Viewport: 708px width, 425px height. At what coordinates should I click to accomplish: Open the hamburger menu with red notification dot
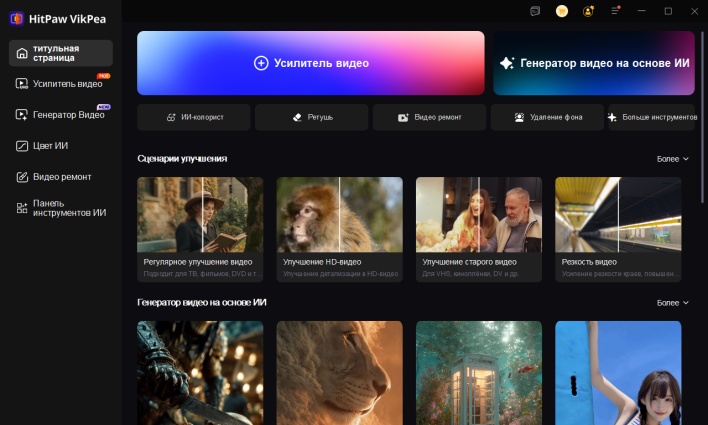(615, 11)
